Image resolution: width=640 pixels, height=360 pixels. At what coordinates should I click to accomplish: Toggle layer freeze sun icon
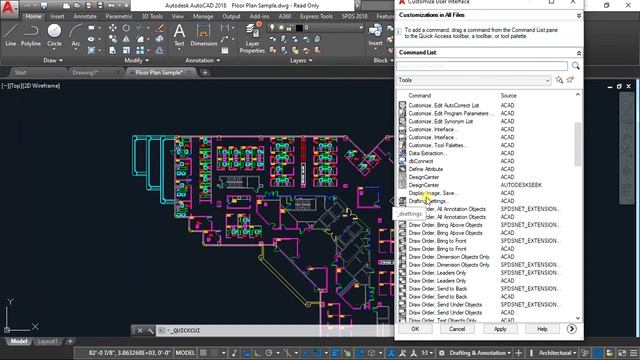coord(281,27)
